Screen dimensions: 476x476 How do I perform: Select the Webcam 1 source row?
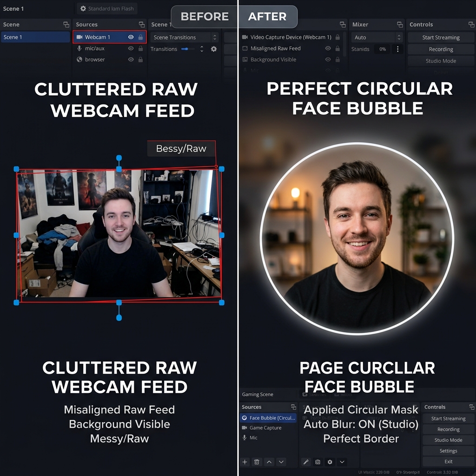pyautogui.click(x=110, y=37)
